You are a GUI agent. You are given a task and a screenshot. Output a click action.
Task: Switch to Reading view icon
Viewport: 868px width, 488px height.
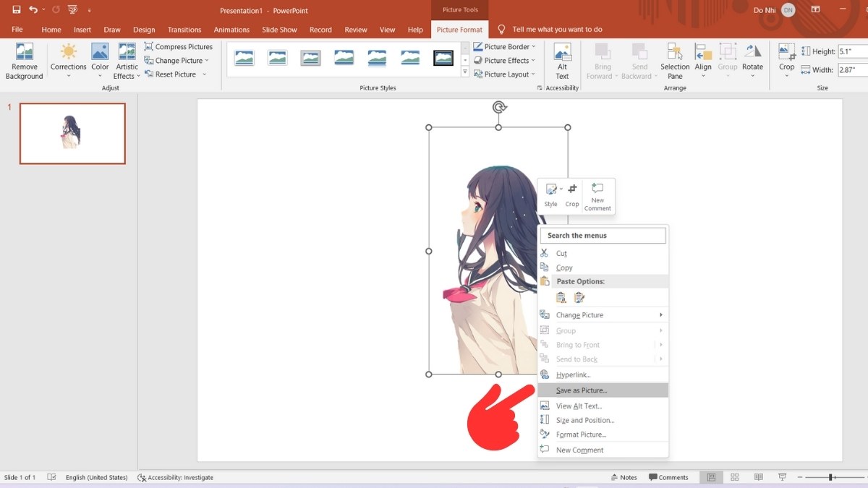(757, 477)
